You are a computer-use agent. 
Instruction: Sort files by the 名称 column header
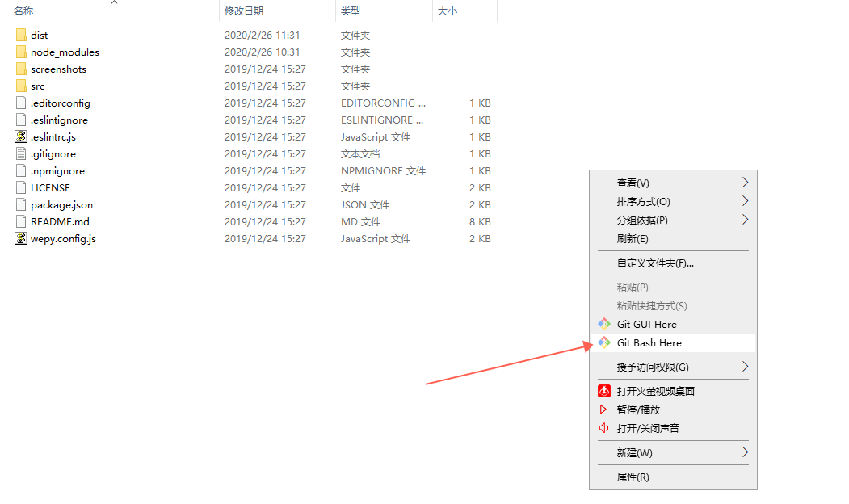(x=20, y=11)
